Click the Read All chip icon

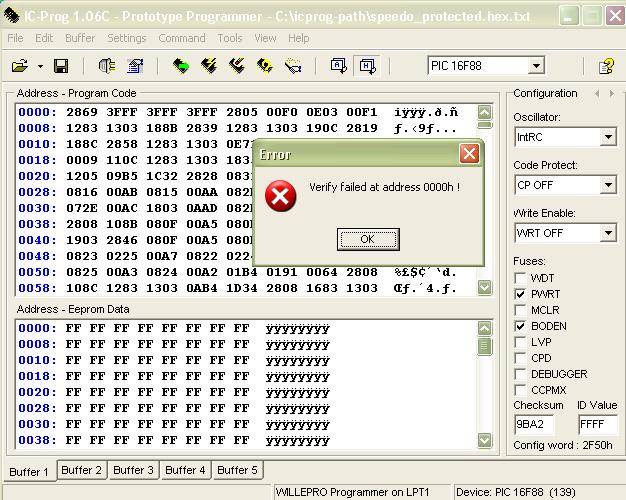click(x=181, y=66)
